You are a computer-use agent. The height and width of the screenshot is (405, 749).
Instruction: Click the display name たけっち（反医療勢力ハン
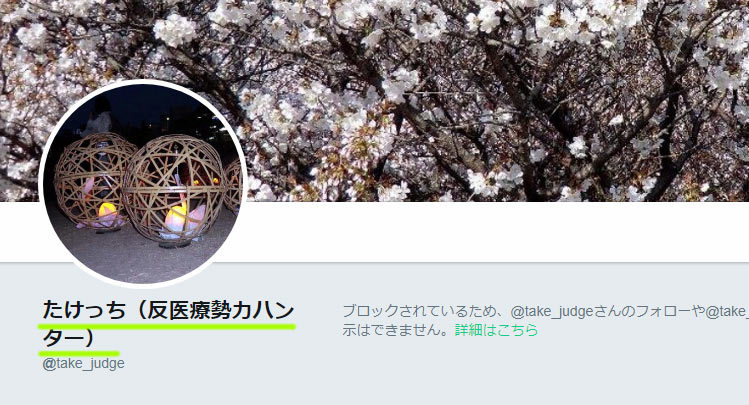coord(168,310)
